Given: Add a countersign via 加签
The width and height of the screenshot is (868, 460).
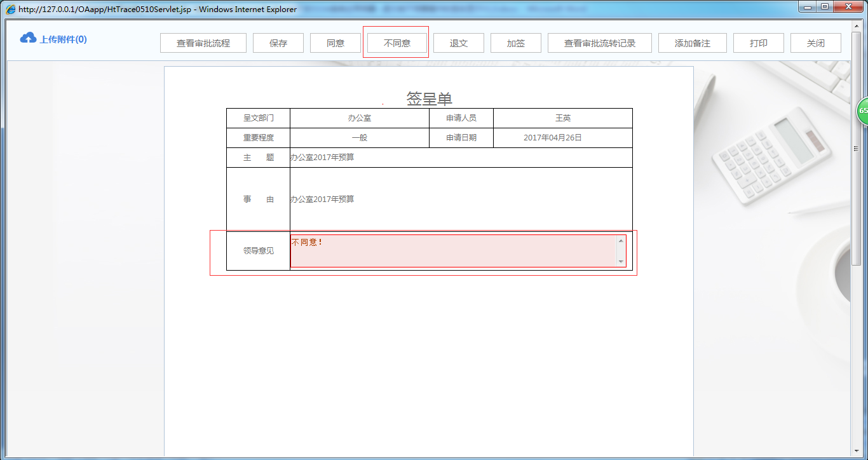Looking at the screenshot, I should [515, 43].
